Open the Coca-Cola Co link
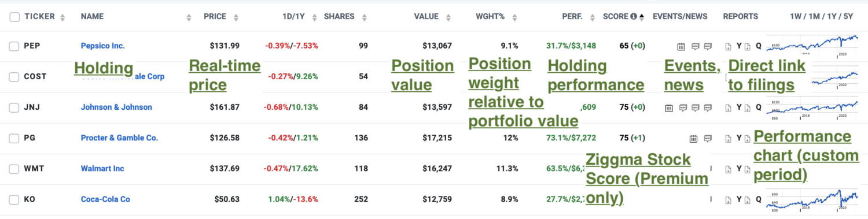868x219 pixels. click(105, 199)
